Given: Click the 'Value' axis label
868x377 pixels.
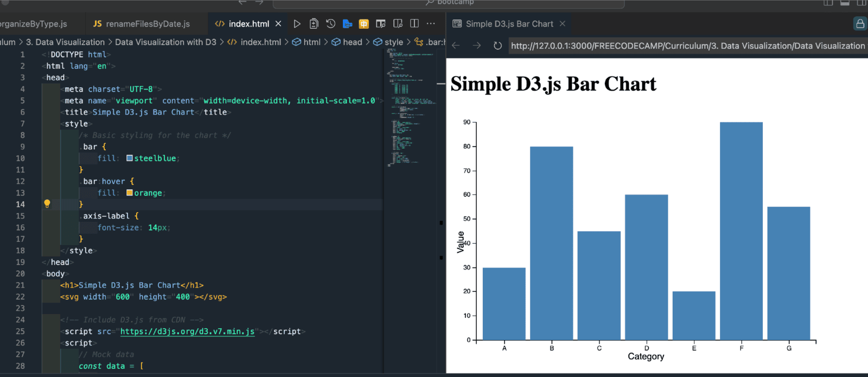Looking at the screenshot, I should tap(461, 242).
